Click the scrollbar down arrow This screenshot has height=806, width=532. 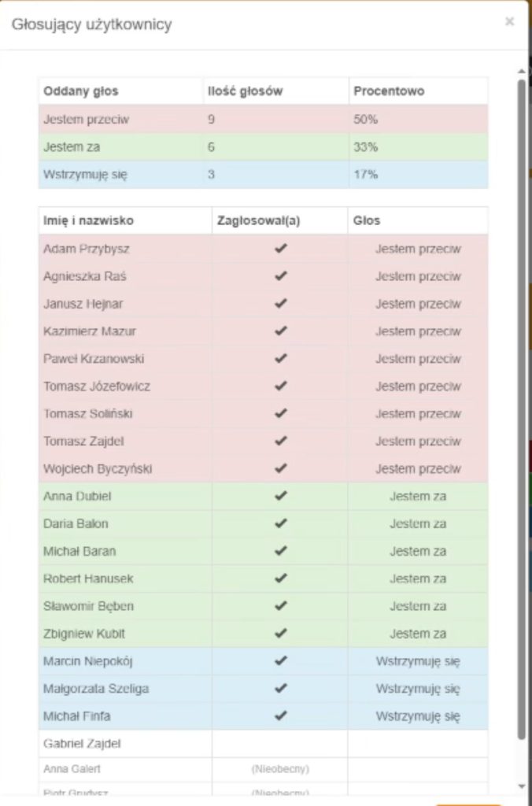click(522, 787)
